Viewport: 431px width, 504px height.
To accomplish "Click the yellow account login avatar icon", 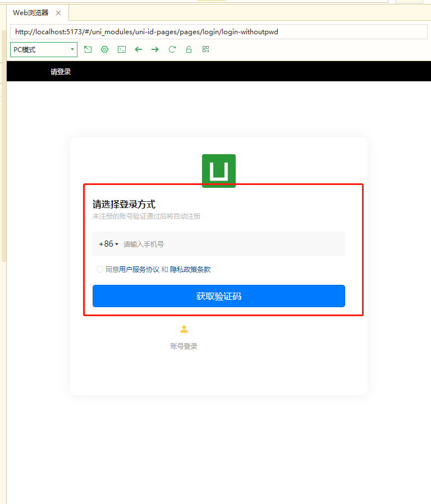I will pyautogui.click(x=184, y=329).
